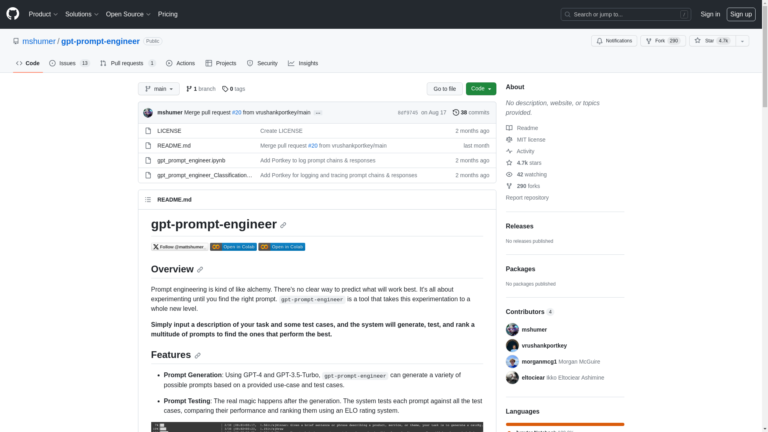Click the file icon beside LICENSE
The height and width of the screenshot is (432, 768).
(x=148, y=131)
